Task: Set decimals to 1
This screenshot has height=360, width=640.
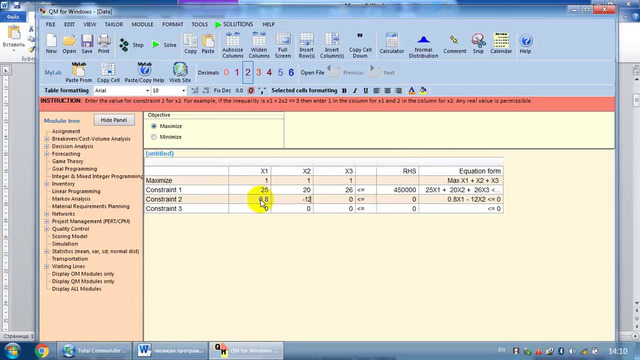Action: (237, 73)
